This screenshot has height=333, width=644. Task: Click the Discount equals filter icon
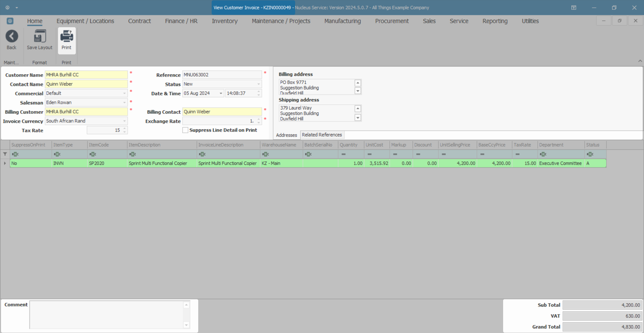pyautogui.click(x=418, y=154)
